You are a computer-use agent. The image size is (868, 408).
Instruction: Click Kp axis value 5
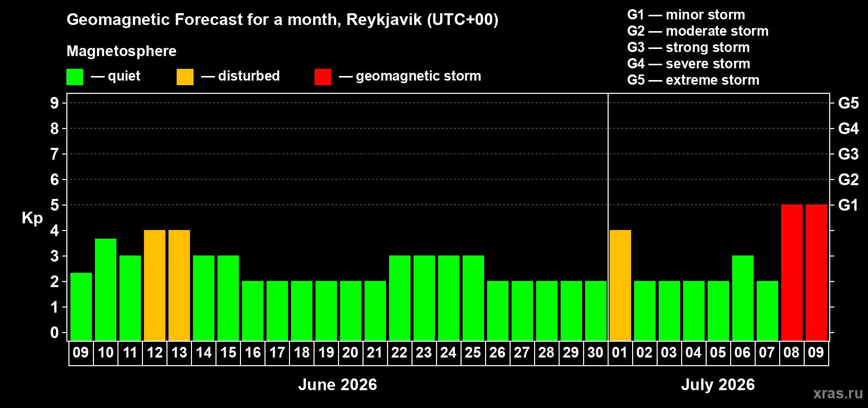pyautogui.click(x=55, y=205)
